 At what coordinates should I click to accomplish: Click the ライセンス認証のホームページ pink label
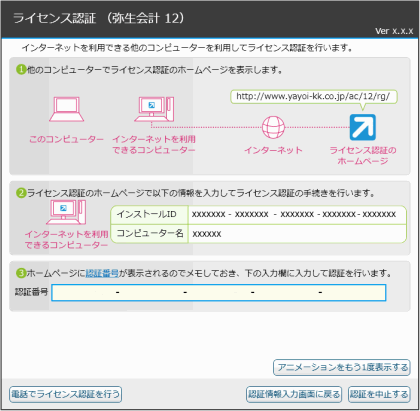363,156
